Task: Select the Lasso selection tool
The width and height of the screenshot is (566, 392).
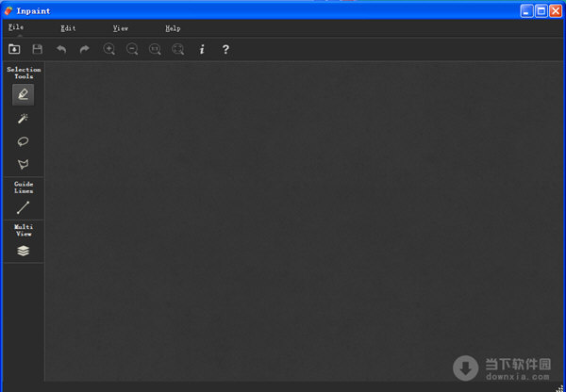Action: (23, 141)
